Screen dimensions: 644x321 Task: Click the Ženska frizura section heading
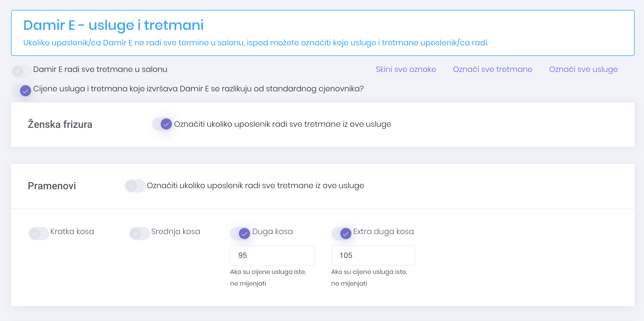tap(60, 124)
